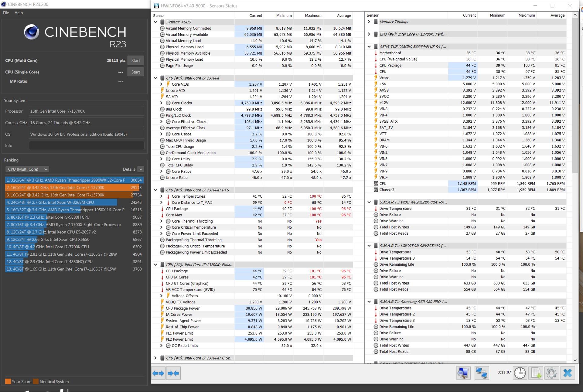583x392 pixels.
Task: Close sensors with the blue X icon
Action: click(568, 373)
